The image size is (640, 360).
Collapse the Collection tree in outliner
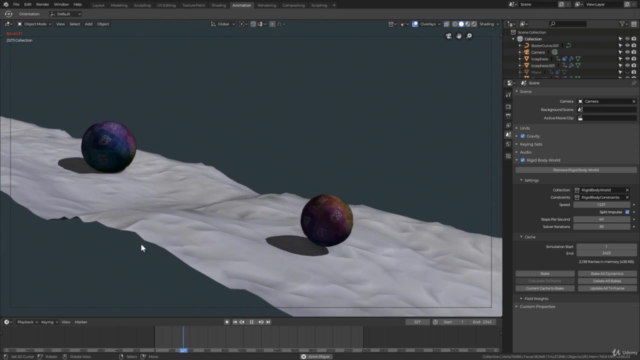[513, 39]
